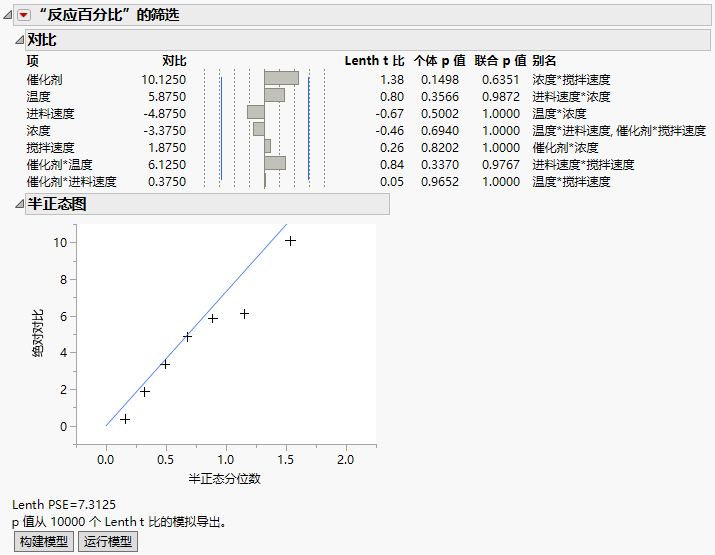Click the alias 进料速度*搅拌速度
Viewport: 715px width, 555px height.
pyautogui.click(x=583, y=165)
